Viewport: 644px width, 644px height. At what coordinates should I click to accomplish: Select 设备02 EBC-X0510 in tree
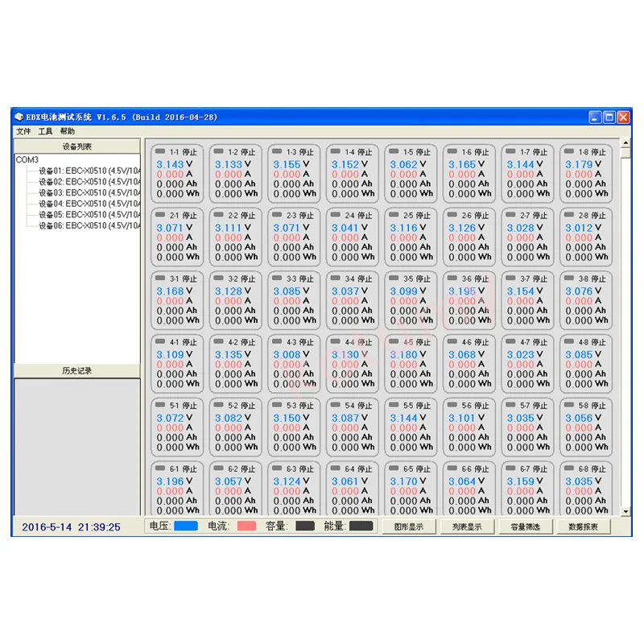pos(89,182)
